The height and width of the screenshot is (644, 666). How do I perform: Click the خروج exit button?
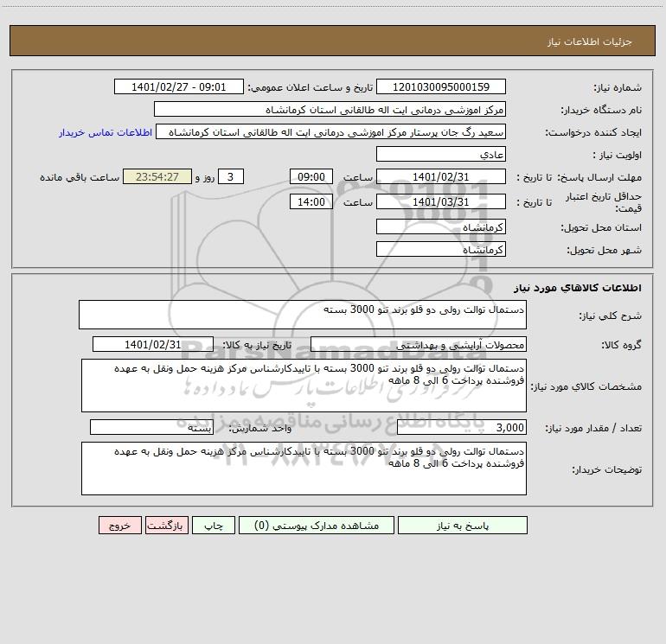[119, 525]
